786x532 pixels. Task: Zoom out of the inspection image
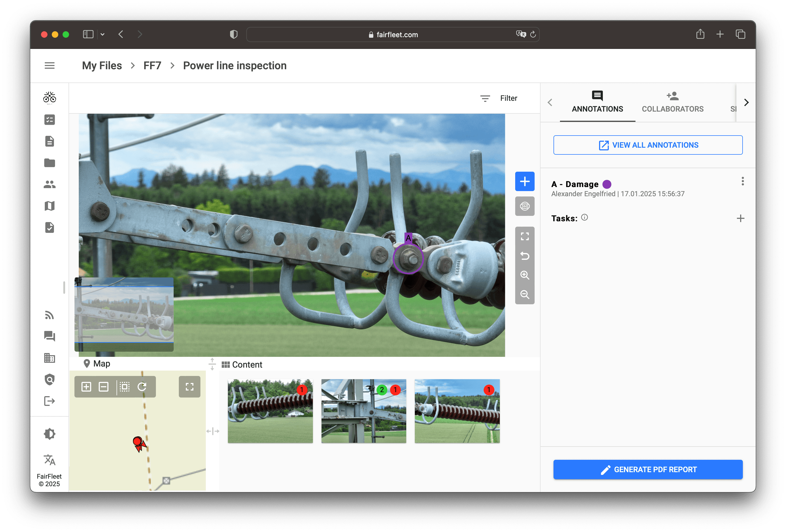click(x=525, y=294)
